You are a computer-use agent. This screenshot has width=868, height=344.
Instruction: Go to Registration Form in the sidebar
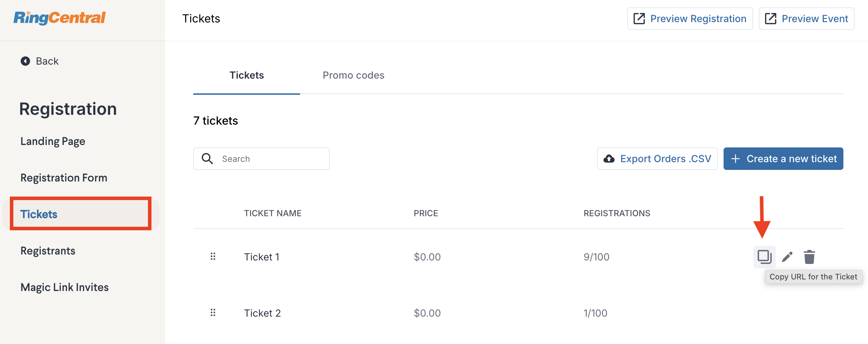(64, 178)
